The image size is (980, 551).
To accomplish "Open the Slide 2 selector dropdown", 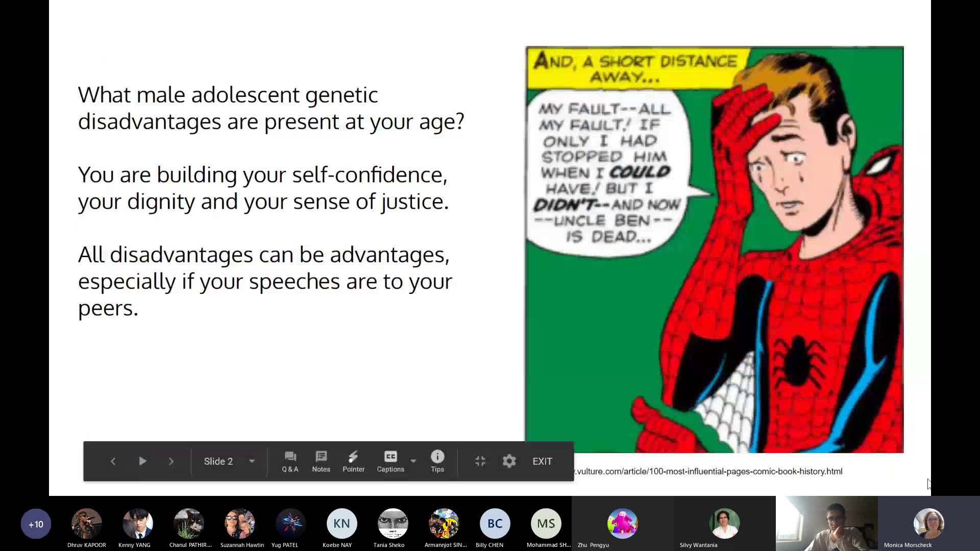I will coord(229,461).
